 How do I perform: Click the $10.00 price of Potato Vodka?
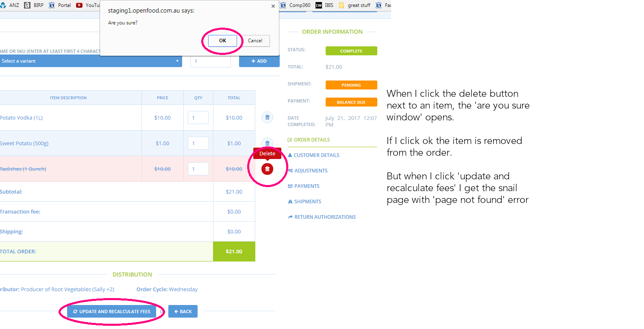point(163,118)
